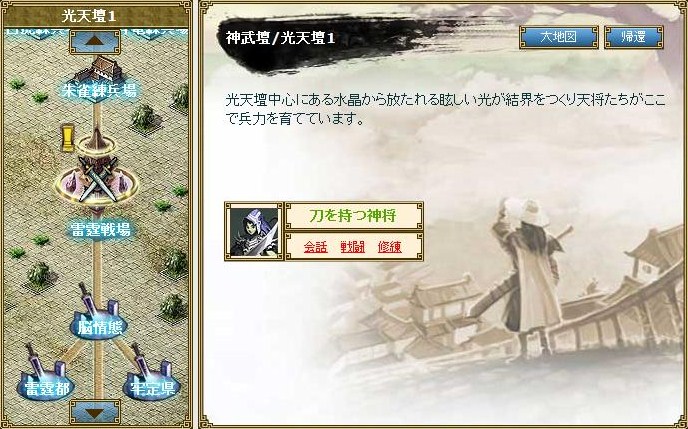Move map up with up arrow
688x429 pixels.
coord(95,42)
